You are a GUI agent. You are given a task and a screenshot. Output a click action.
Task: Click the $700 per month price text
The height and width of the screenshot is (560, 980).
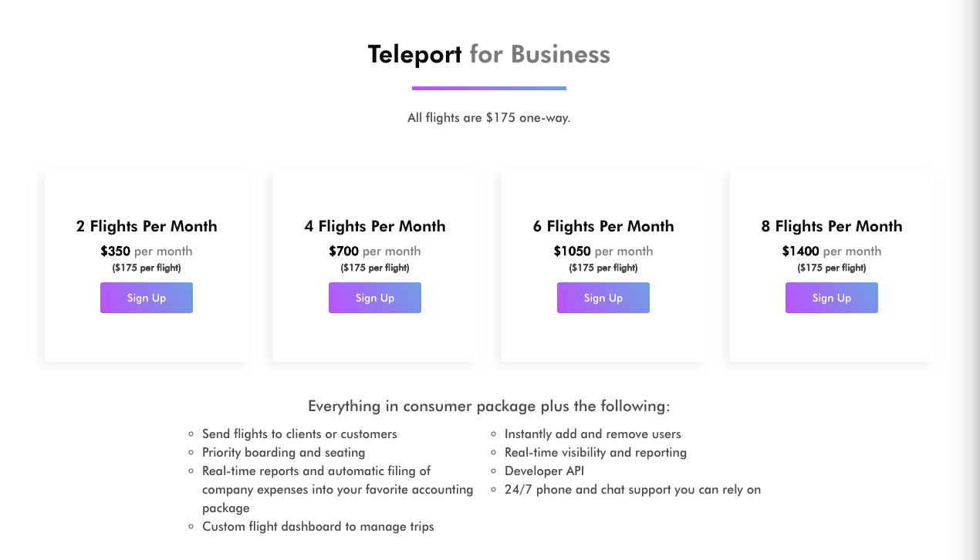click(375, 251)
